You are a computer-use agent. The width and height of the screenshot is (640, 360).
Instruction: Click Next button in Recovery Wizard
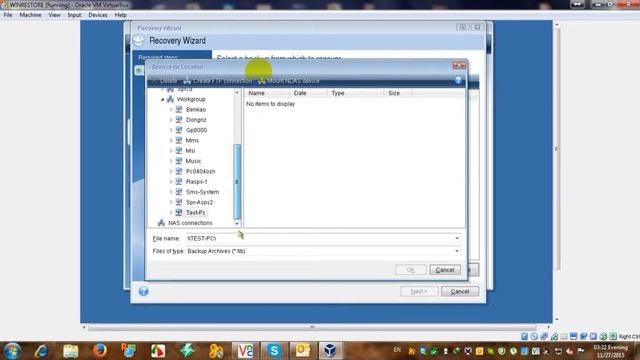click(x=419, y=291)
